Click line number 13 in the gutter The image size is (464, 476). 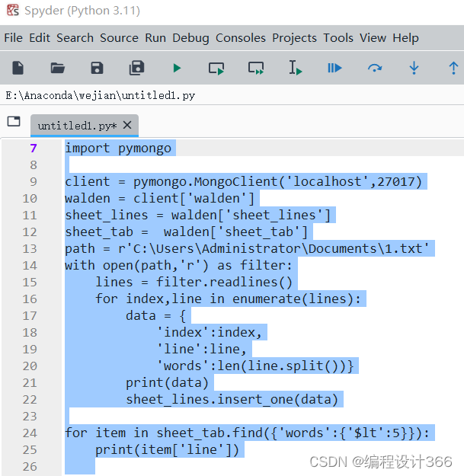pyautogui.click(x=30, y=248)
